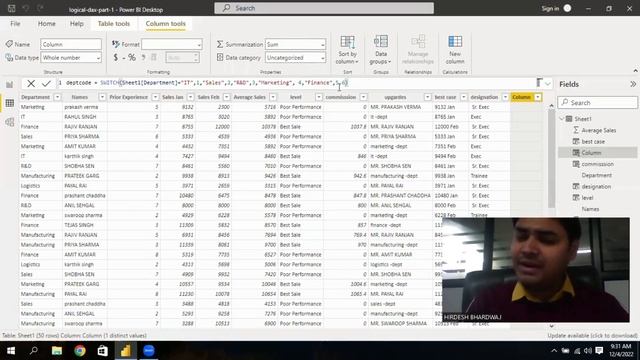The width and height of the screenshot is (640, 360).
Task: Select the best case field in Fields
Action: pyautogui.click(x=593, y=142)
